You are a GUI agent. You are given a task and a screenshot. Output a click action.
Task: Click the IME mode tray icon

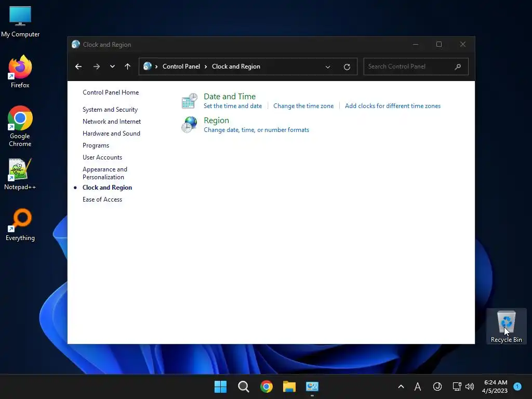437,387
